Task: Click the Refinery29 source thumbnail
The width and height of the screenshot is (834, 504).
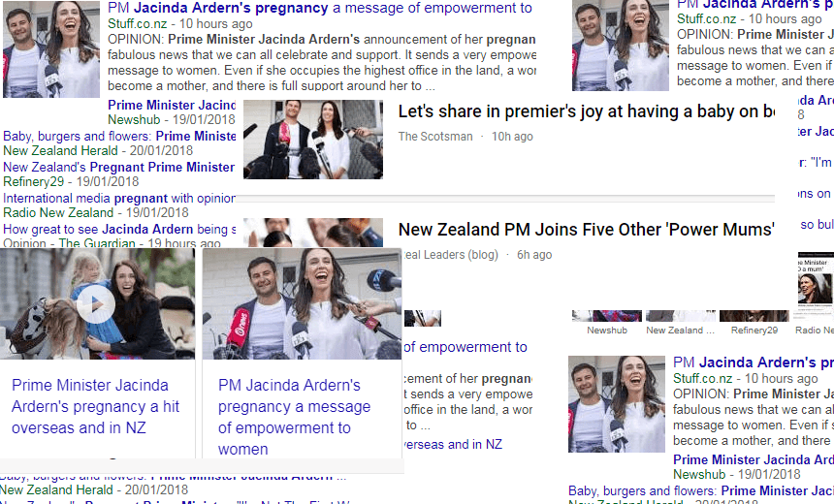Action: (754, 316)
